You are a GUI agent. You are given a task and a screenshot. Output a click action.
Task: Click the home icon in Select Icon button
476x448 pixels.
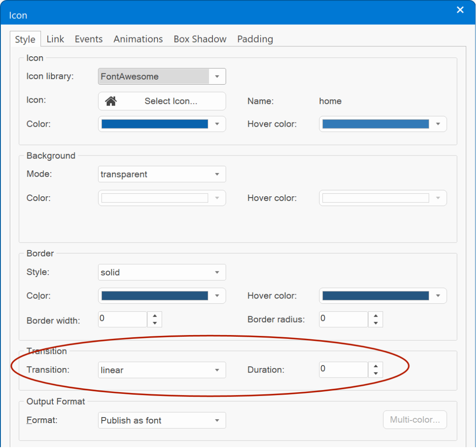(111, 101)
